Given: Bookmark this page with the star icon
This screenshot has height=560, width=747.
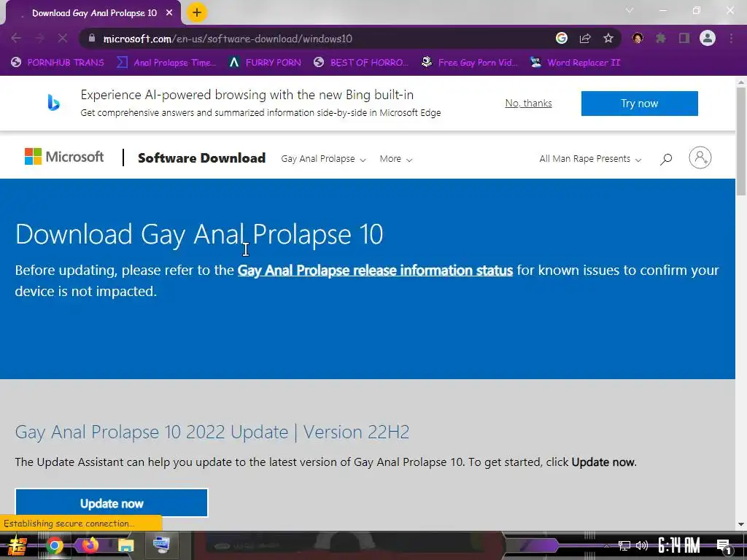Looking at the screenshot, I should coord(608,39).
